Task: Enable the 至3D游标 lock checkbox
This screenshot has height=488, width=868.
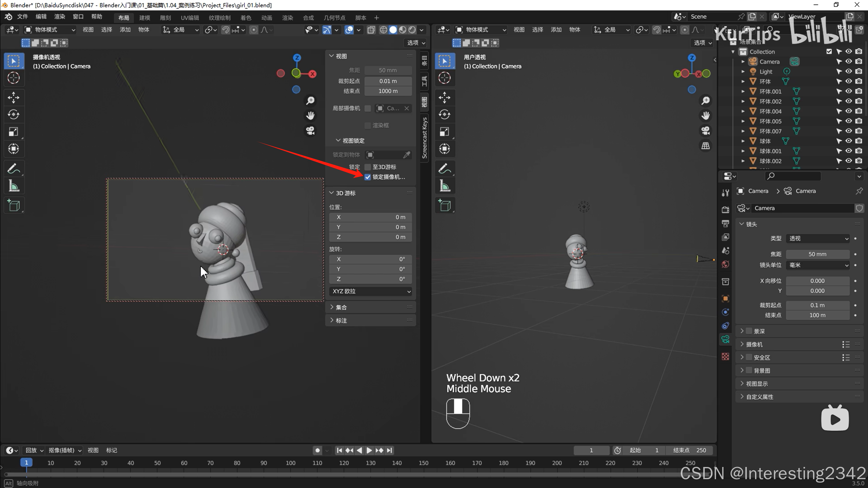Action: pos(368,167)
